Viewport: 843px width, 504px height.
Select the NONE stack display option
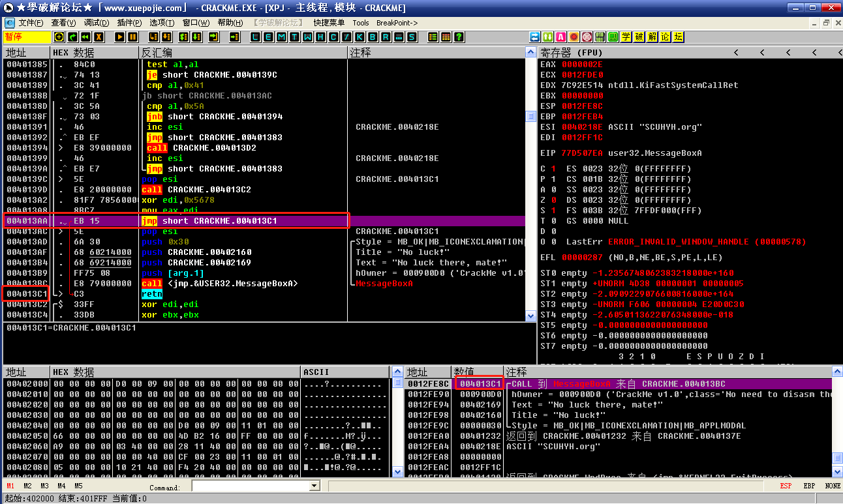[x=833, y=486]
